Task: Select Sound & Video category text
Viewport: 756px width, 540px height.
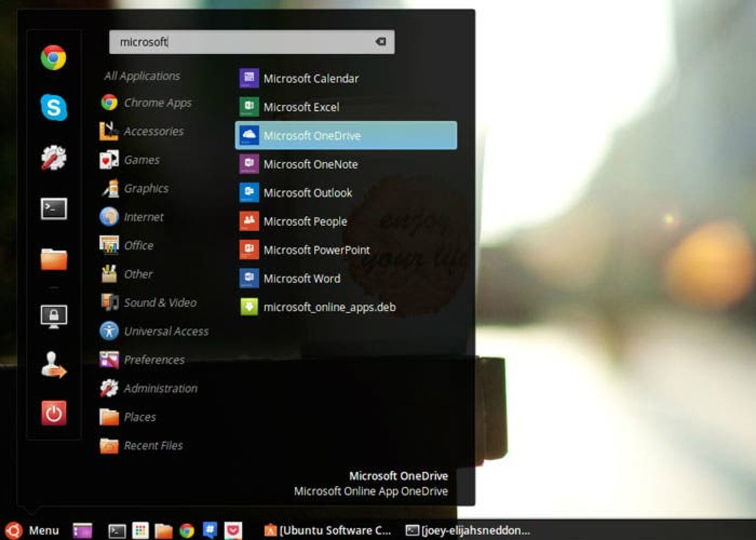Action: pyautogui.click(x=160, y=302)
